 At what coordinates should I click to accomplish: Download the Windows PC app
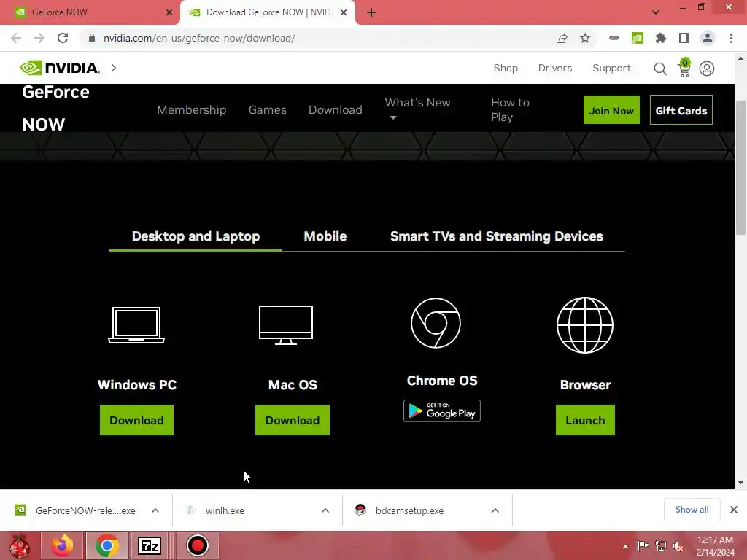[x=136, y=420]
